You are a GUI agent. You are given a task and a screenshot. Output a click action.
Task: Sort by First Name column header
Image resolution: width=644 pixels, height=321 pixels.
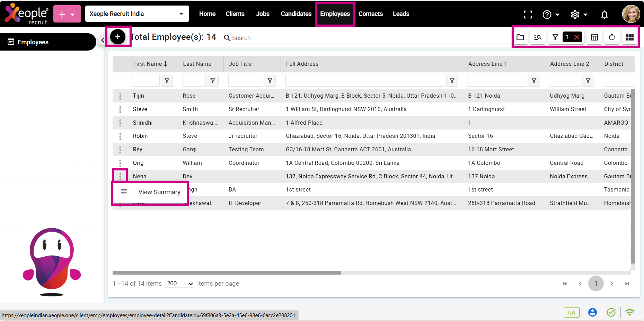(x=148, y=64)
